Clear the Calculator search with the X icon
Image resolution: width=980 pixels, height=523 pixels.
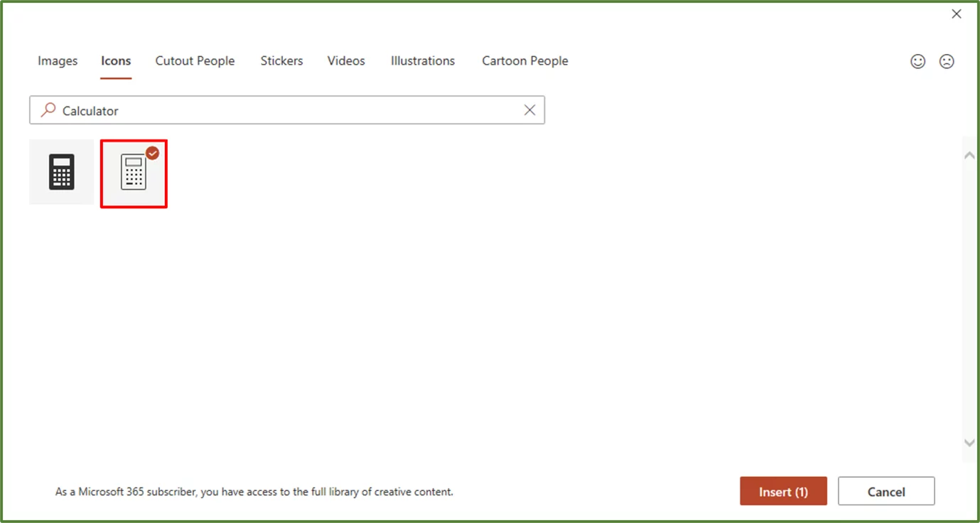[529, 110]
